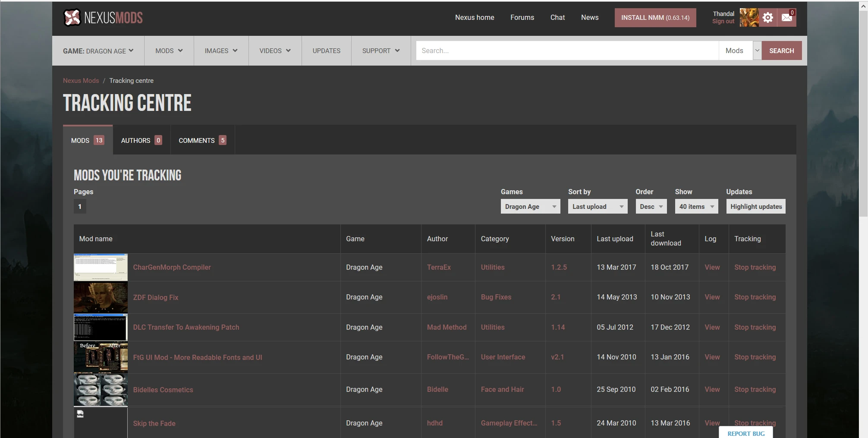Select page 1 of results

80,207
